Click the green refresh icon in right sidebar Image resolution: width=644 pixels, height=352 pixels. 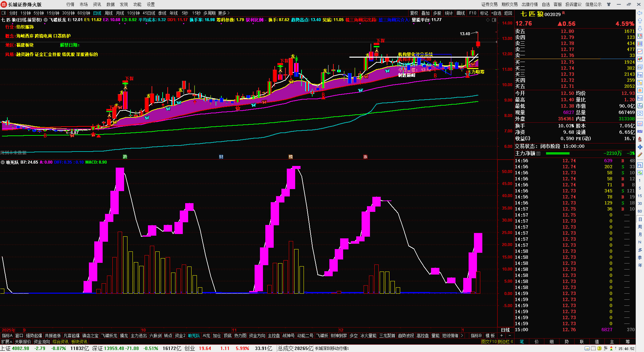coord(640,173)
